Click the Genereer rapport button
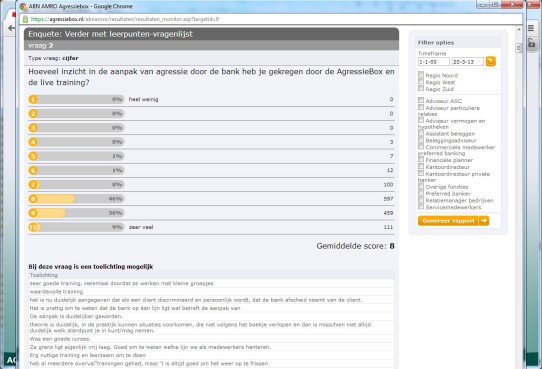 click(454, 221)
